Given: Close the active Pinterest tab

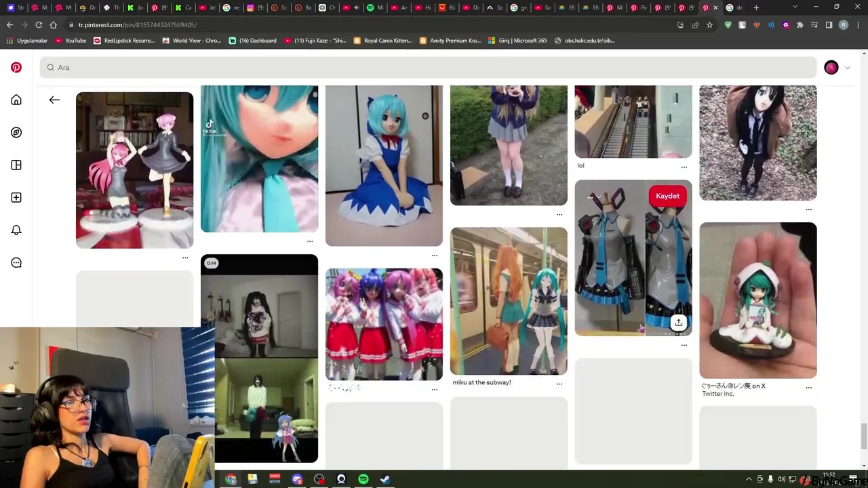Looking at the screenshot, I should 715,7.
